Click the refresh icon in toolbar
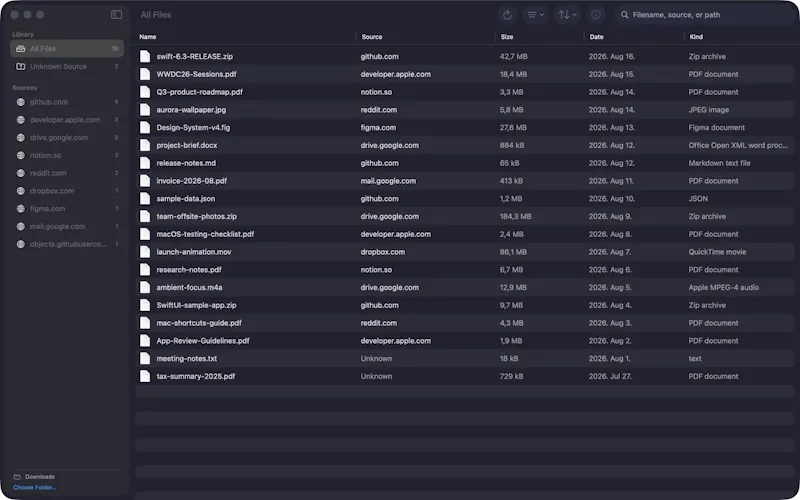 point(507,15)
